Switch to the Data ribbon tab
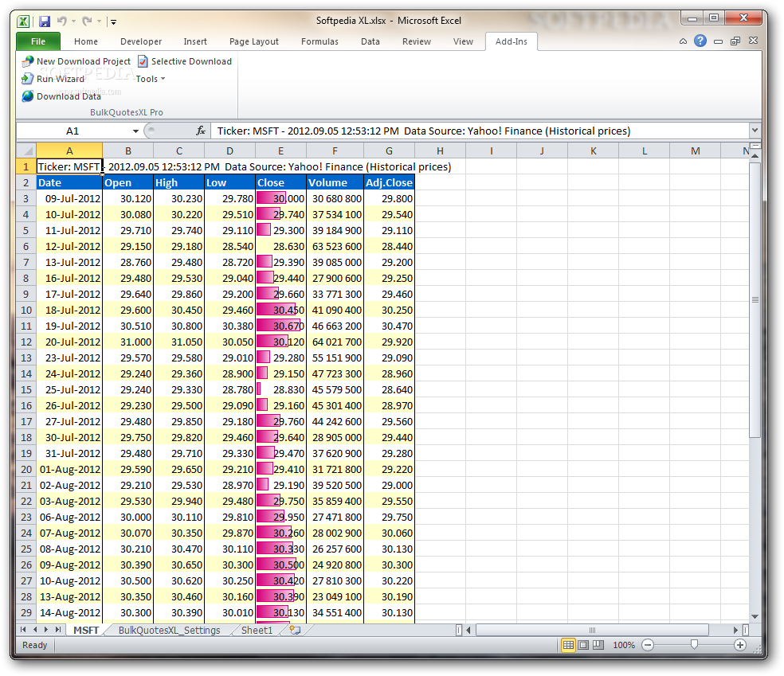This screenshot has height=676, width=784. pos(370,41)
